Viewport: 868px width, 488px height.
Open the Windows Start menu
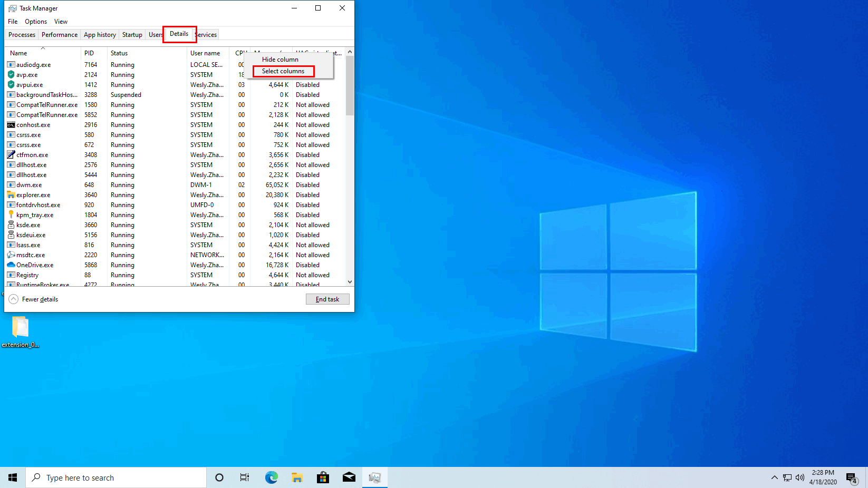(13, 477)
